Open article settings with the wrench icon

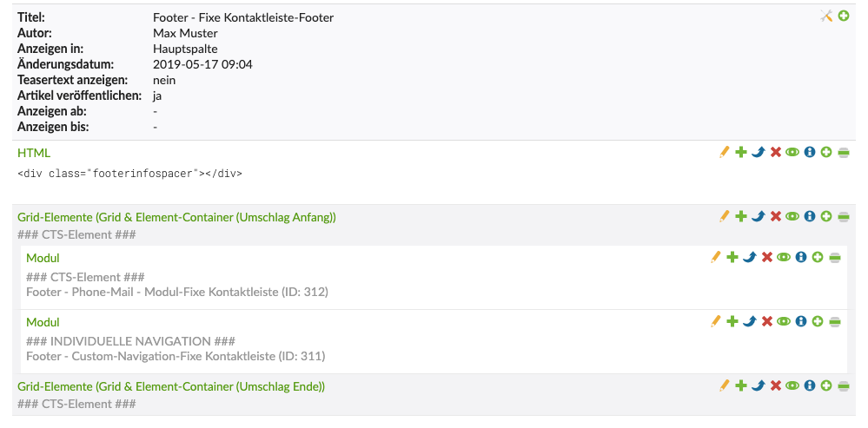point(826,16)
